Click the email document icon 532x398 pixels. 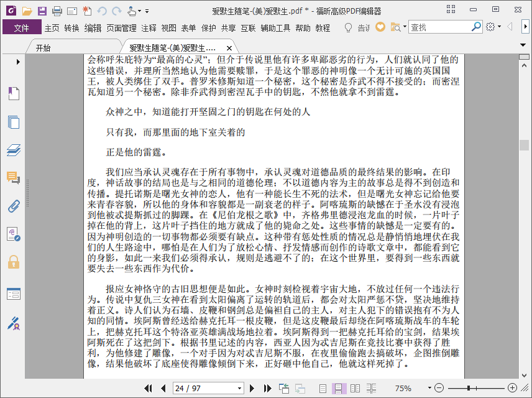point(72,12)
